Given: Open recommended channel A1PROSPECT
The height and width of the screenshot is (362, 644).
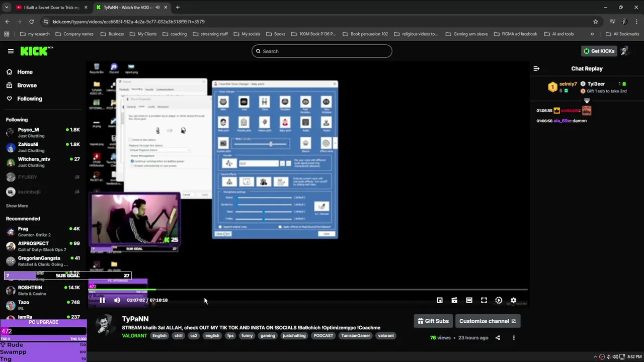Looking at the screenshot, I should (x=43, y=246).
